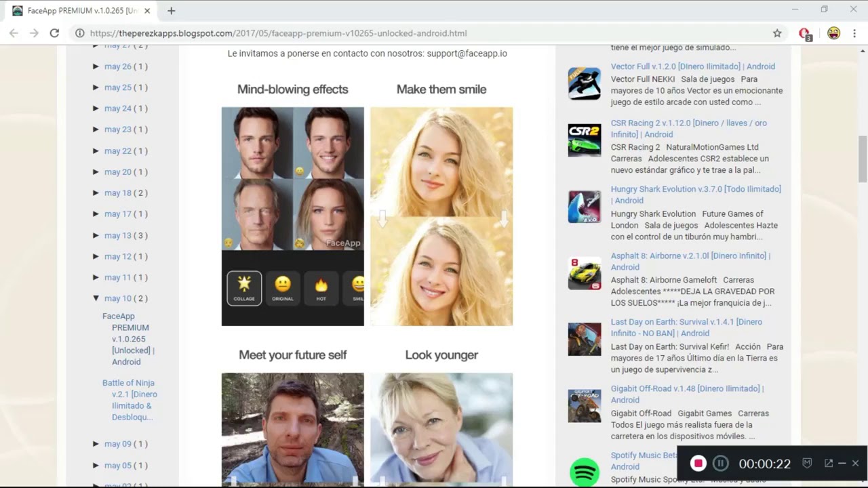This screenshot has width=868, height=488.
Task: Collapse the may 10 archive
Action: pyautogui.click(x=96, y=298)
